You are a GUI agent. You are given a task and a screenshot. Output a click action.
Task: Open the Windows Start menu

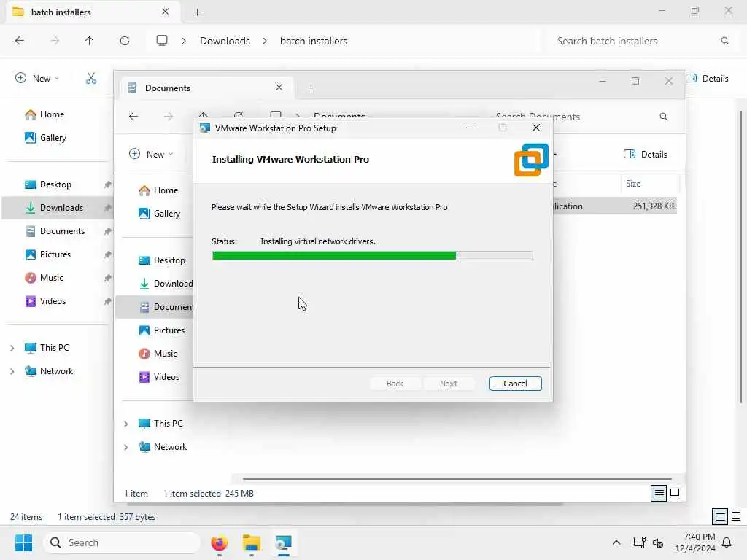point(23,542)
